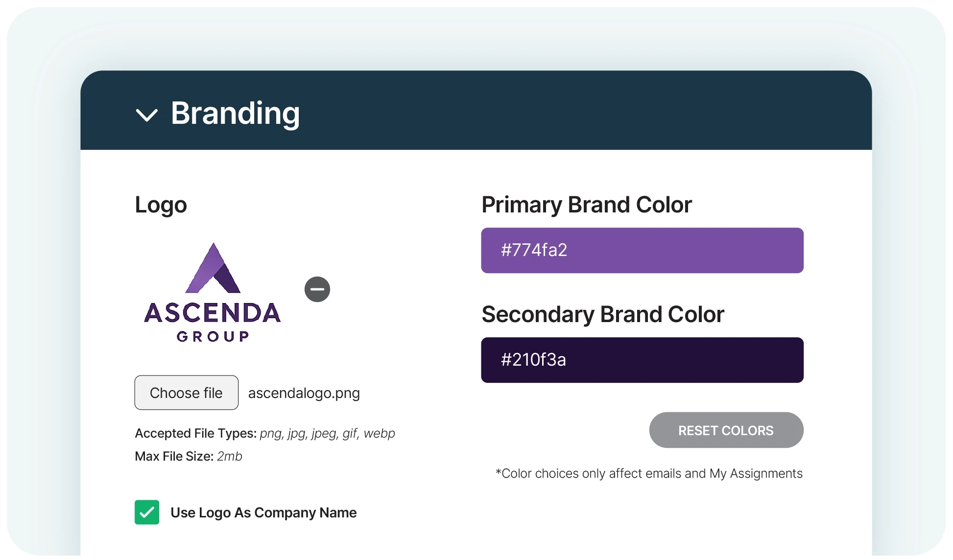Click the dark Branding header bar
Image resolution: width=953 pixels, height=560 pixels.
point(476,110)
